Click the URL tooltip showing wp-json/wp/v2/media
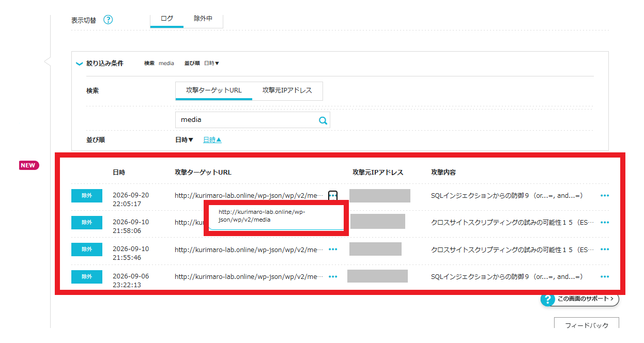644x343 pixels. [276, 216]
